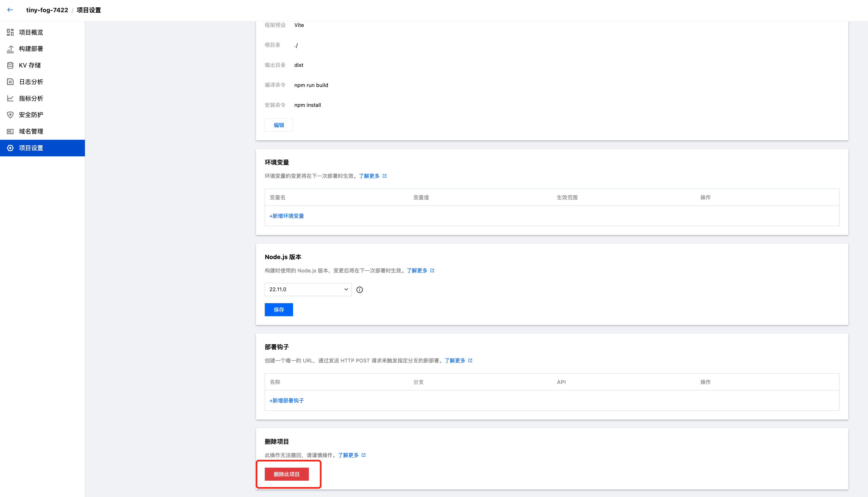This screenshot has height=497, width=868.
Task: Click the 日志分析 document icon
Action: pyautogui.click(x=10, y=82)
